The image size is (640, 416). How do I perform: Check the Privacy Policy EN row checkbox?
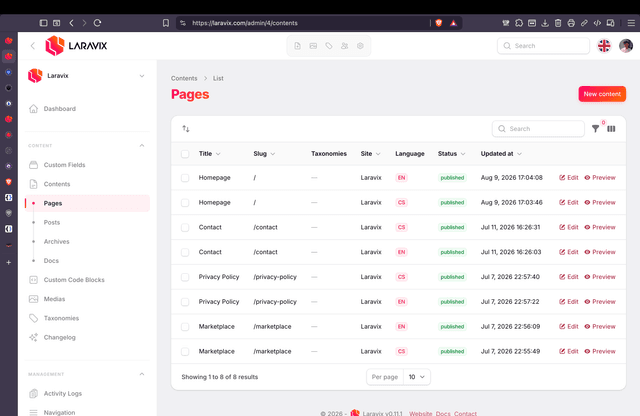[x=185, y=302]
